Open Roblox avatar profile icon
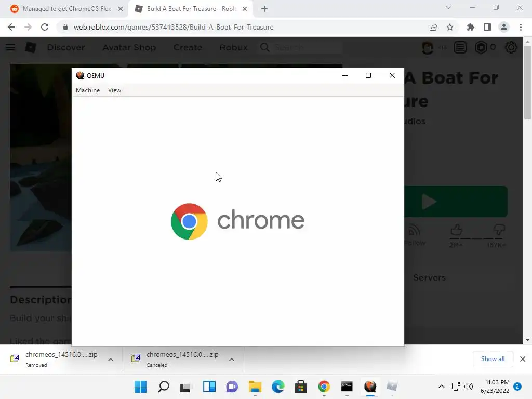This screenshot has width=532, height=399. [x=428, y=47]
